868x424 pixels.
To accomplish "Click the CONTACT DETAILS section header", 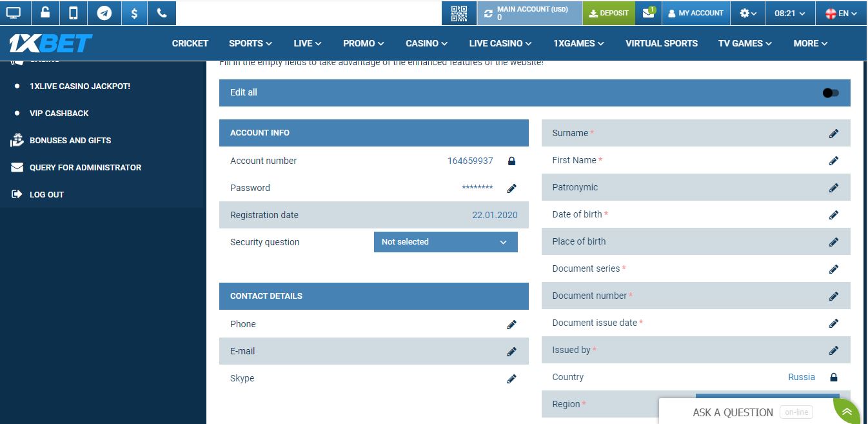I will coord(374,296).
